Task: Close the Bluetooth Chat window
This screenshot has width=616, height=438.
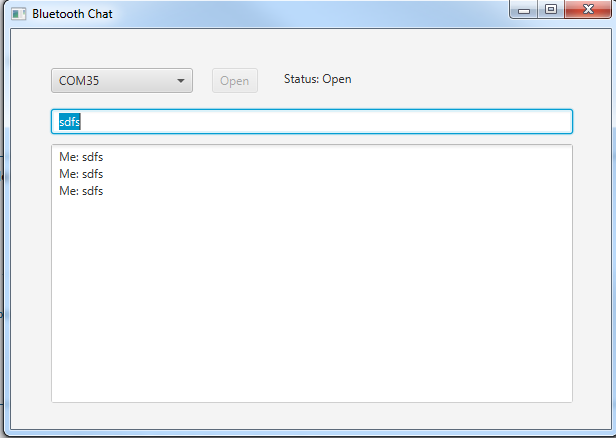Action: [588, 9]
